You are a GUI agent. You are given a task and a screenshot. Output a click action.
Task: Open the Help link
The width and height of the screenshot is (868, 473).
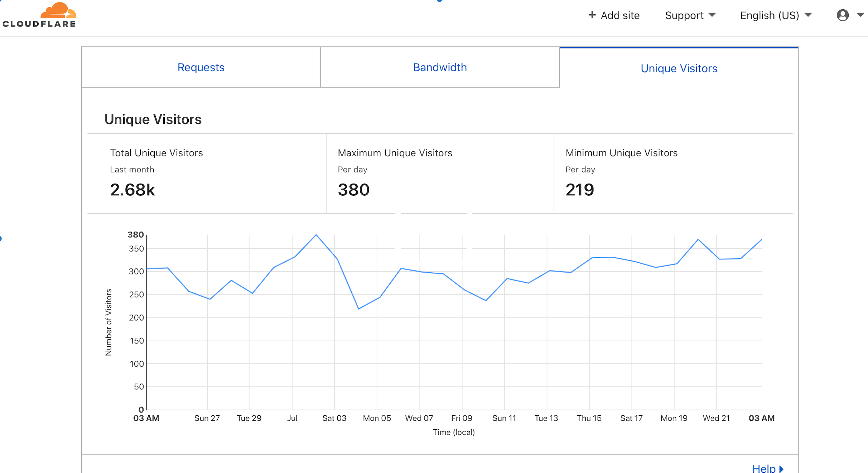(x=763, y=468)
